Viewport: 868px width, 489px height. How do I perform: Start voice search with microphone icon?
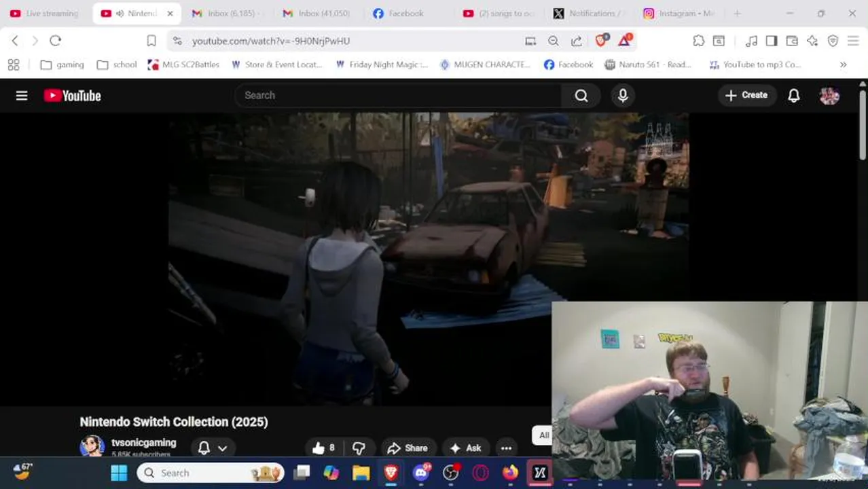point(623,96)
